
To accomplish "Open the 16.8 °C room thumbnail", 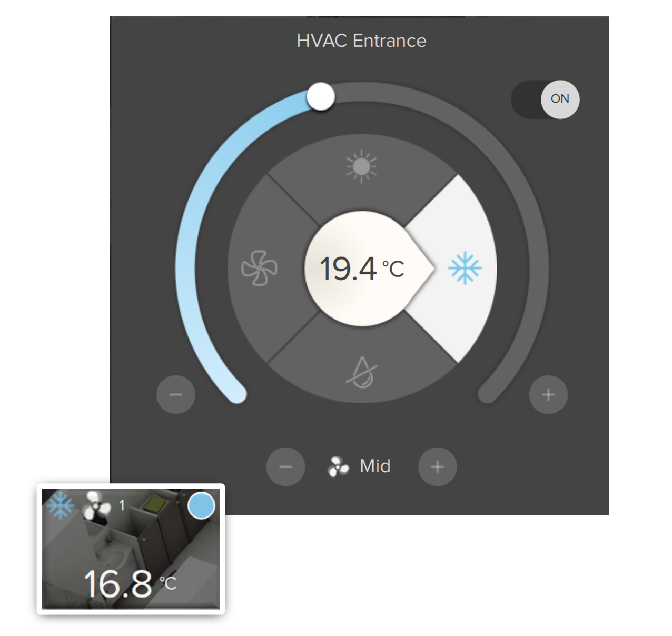I will tap(131, 549).
